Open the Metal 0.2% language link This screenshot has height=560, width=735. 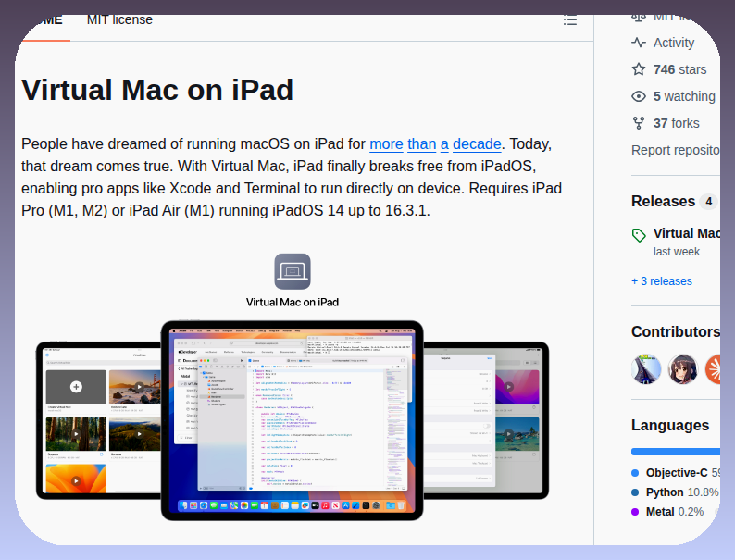click(x=667, y=512)
